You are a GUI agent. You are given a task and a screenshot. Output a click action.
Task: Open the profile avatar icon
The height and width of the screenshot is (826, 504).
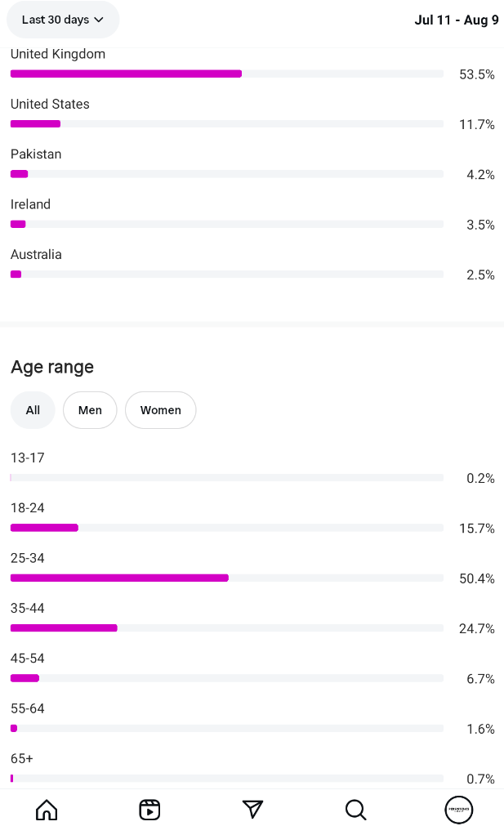pos(458,810)
